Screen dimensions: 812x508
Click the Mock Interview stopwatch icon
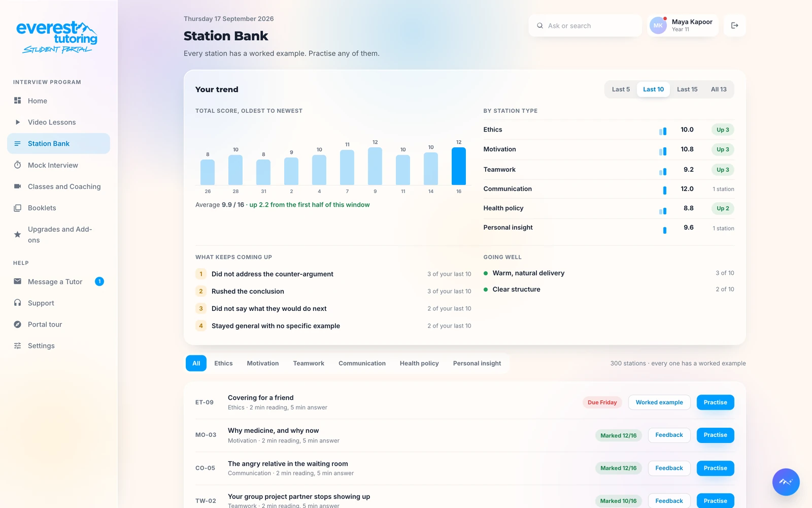pos(17,165)
